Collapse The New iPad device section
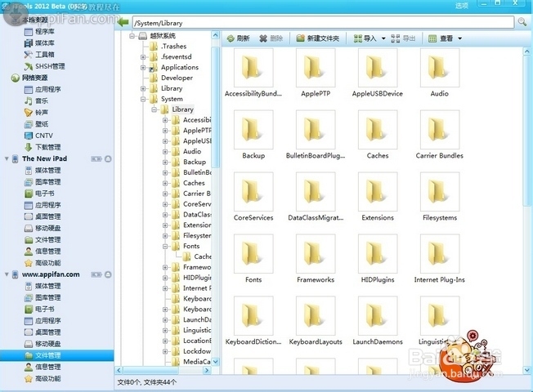Image resolution: width=533 pixels, height=392 pixels. (7, 158)
